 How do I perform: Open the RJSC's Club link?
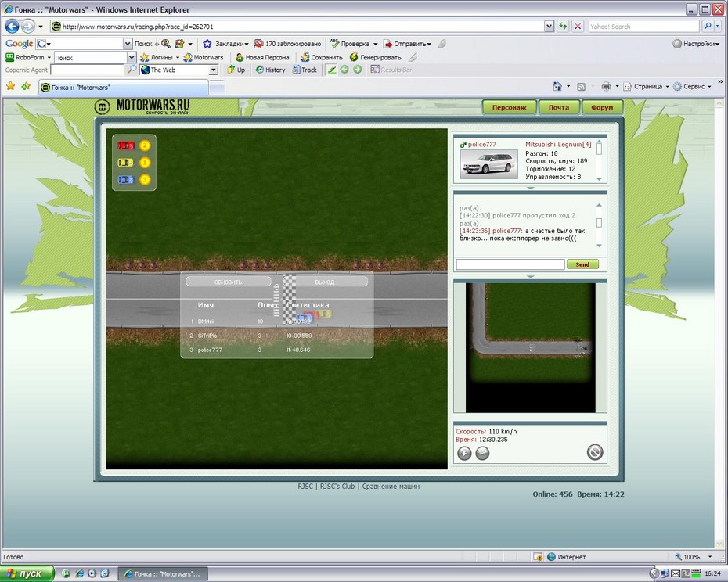point(337,487)
